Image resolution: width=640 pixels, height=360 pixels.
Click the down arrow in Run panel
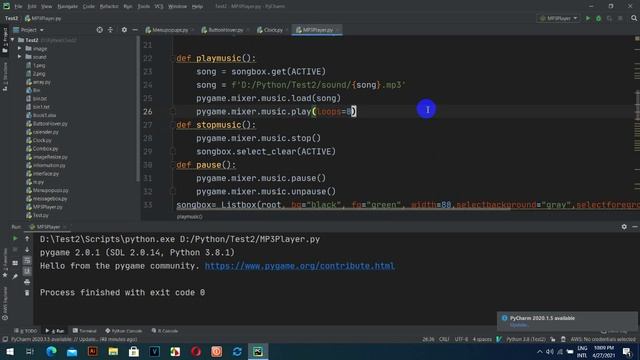click(27, 249)
